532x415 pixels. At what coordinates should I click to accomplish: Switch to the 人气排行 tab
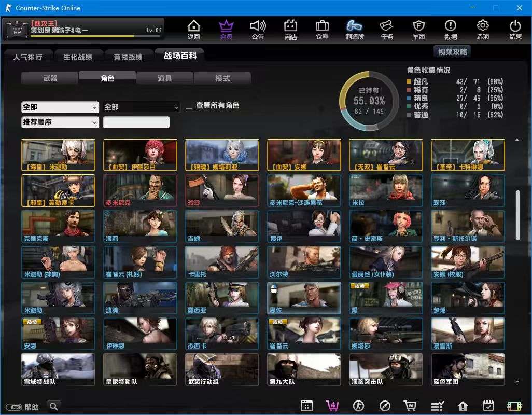[28, 57]
